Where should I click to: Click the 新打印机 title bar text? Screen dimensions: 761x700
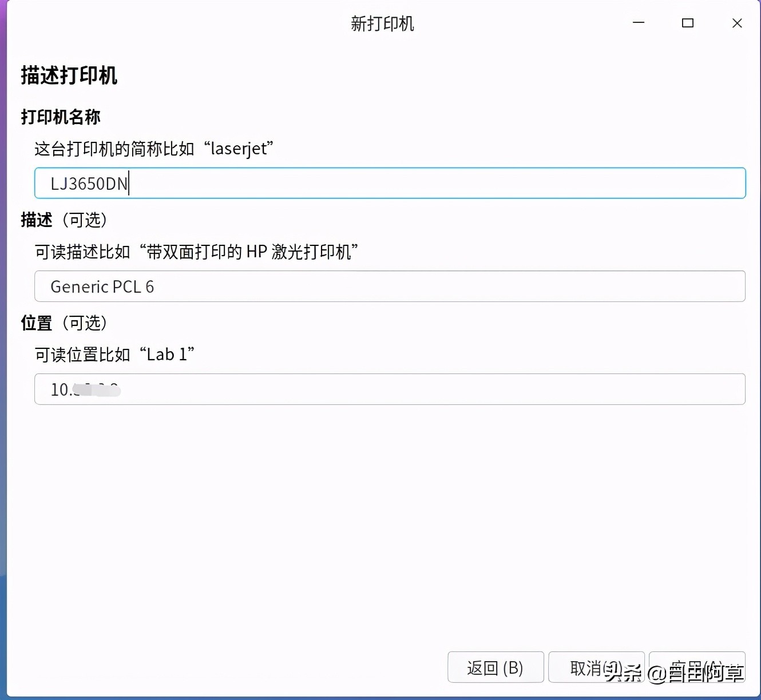tap(381, 23)
